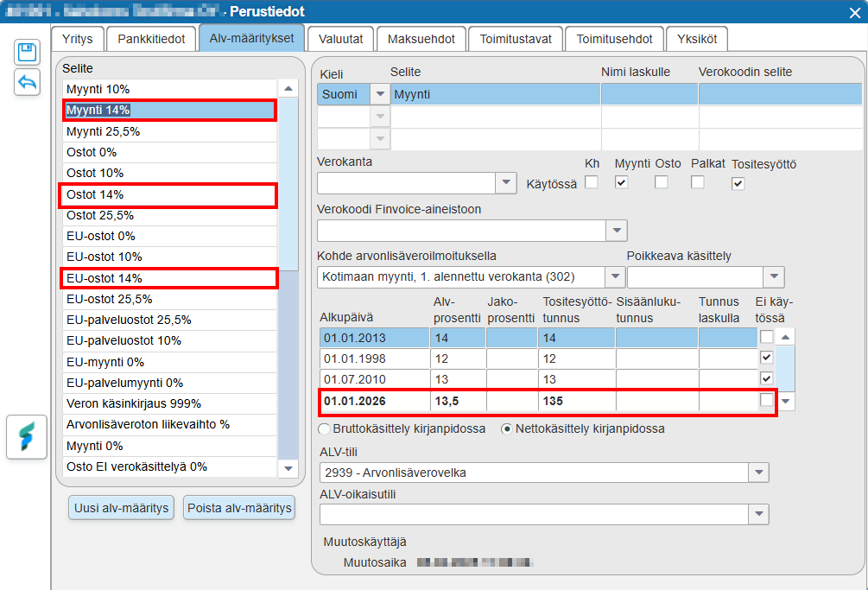
Task: Click the 135 Tositesyöttötunnus cell
Action: click(576, 401)
